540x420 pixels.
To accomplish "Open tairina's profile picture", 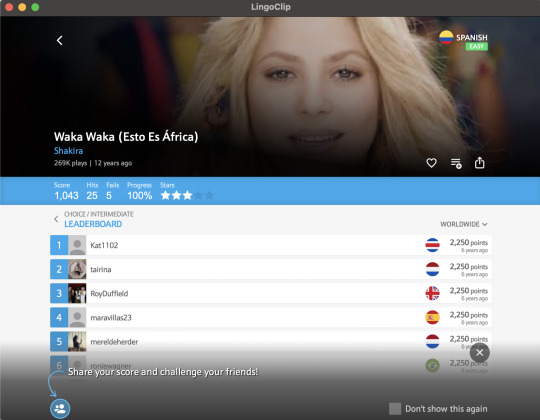I will click(x=77, y=269).
